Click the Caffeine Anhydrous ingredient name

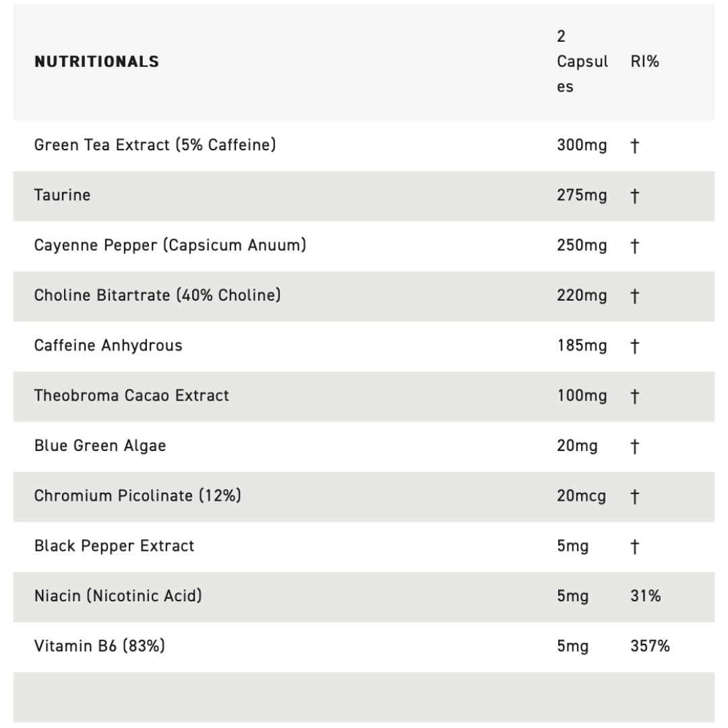click(x=108, y=346)
